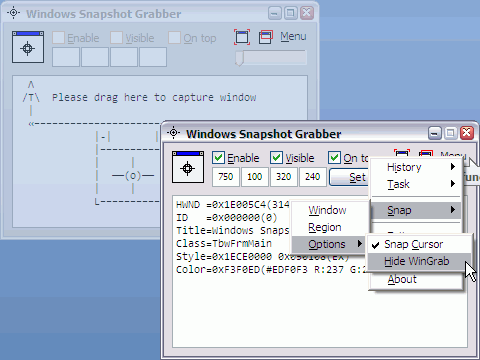This screenshot has width=480, height=360.
Task: Close the front Windows Snapshot Grabber window
Action: pos(467,133)
